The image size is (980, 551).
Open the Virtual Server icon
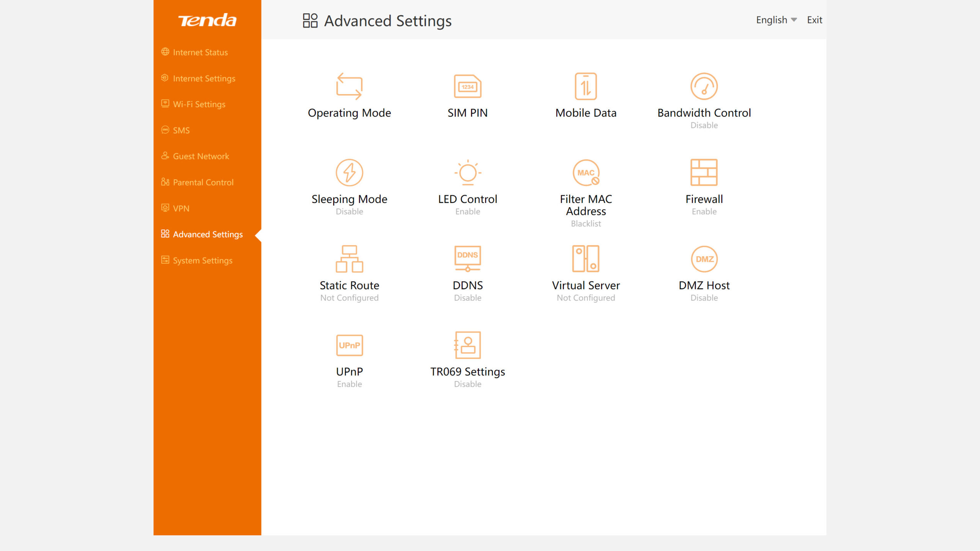click(586, 259)
